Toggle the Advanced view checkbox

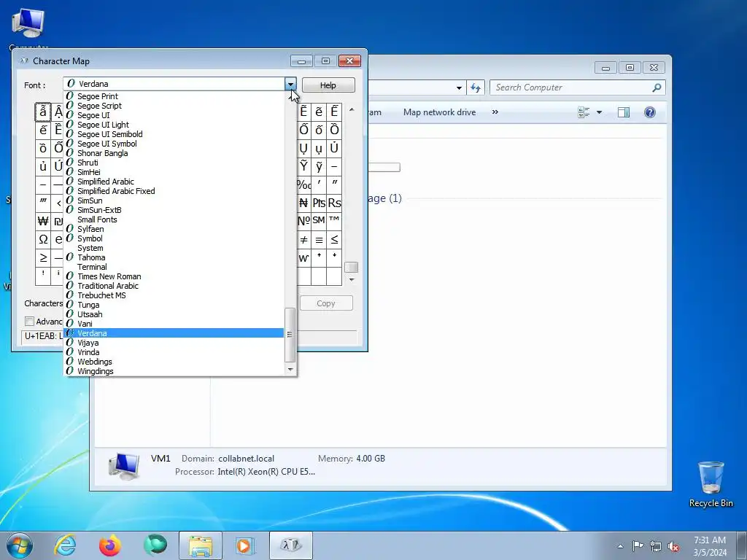(x=29, y=322)
